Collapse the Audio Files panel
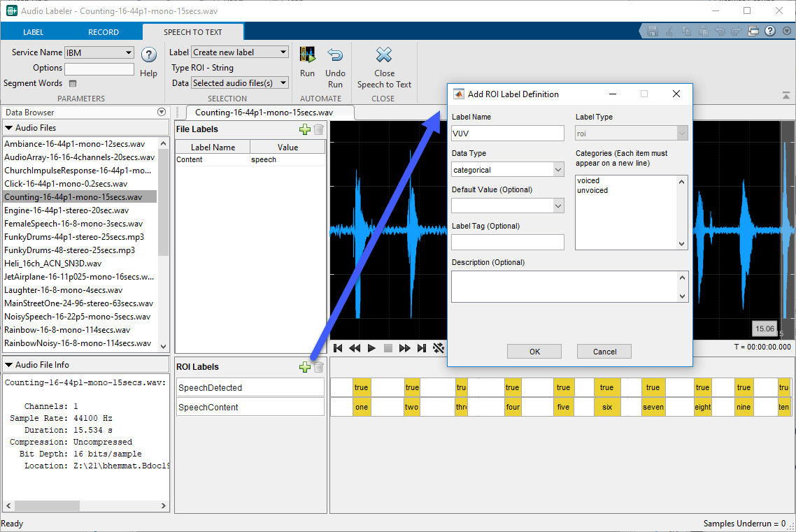The image size is (796, 532). [9, 128]
